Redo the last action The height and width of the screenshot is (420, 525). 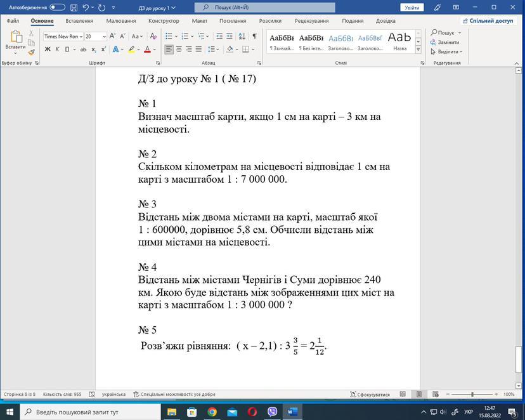pyautogui.click(x=102, y=8)
